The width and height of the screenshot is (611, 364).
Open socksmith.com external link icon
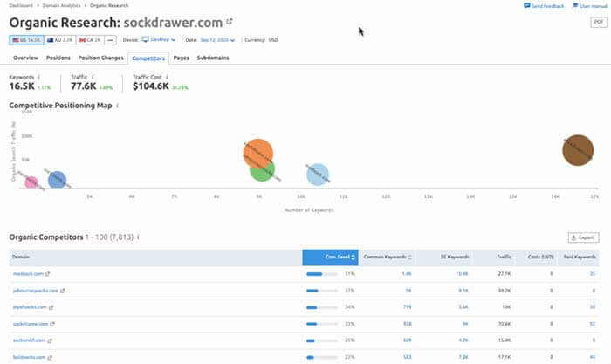[x=50, y=340]
